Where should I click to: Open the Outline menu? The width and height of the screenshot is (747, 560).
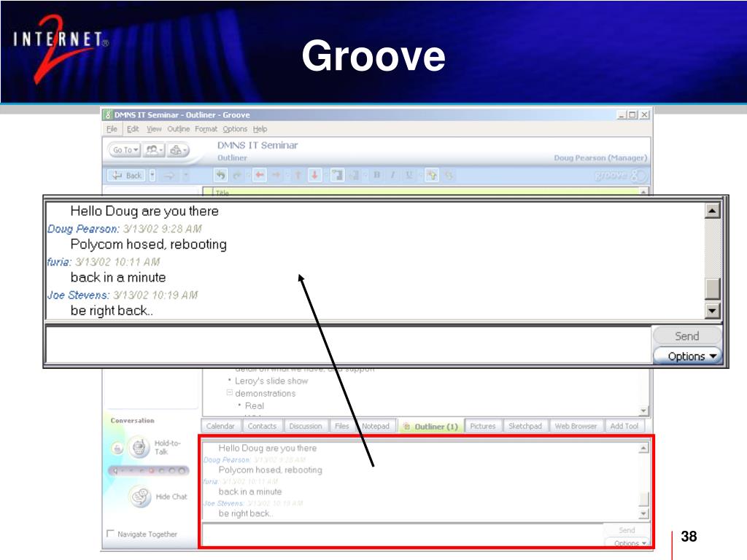(178, 129)
